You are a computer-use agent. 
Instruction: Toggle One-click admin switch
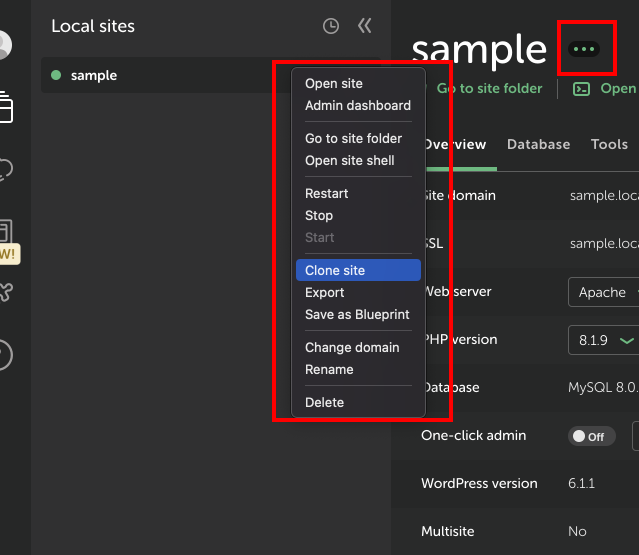click(x=591, y=436)
